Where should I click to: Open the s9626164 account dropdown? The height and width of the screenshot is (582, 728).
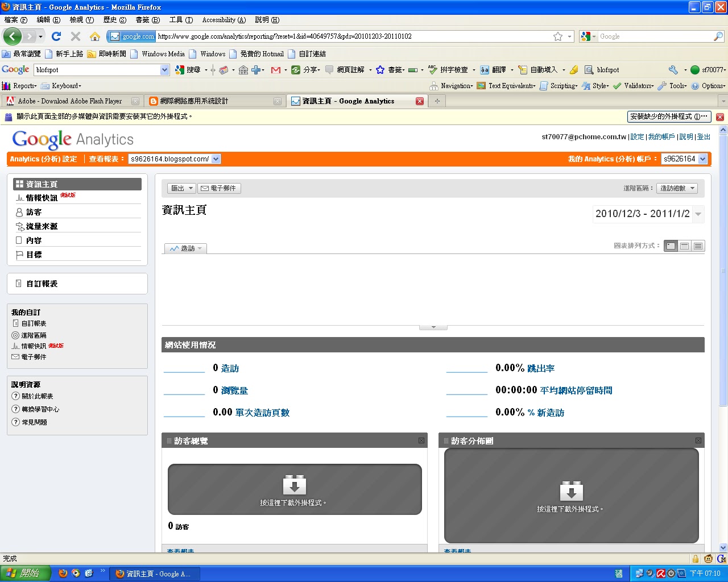click(684, 159)
